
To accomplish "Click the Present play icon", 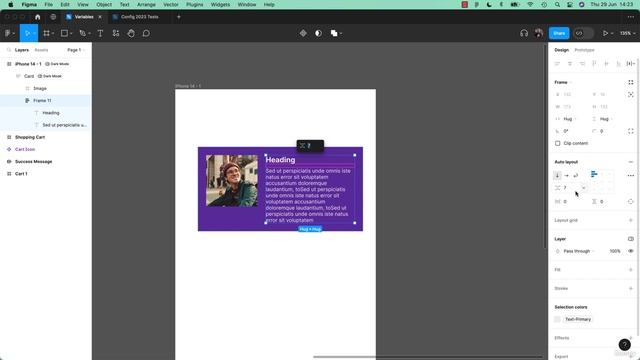I will coord(606,33).
